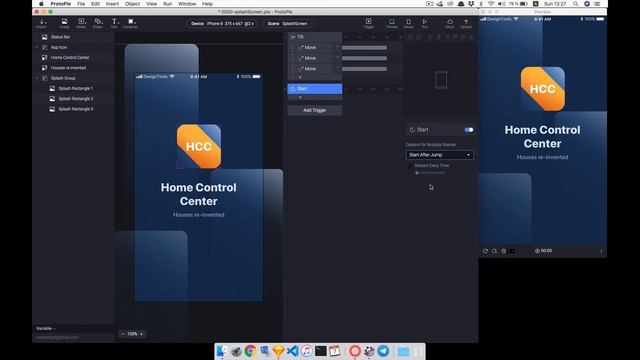Image resolution: width=640 pixels, height=360 pixels.
Task: Select the Image tool in toolbar
Action: tap(64, 23)
